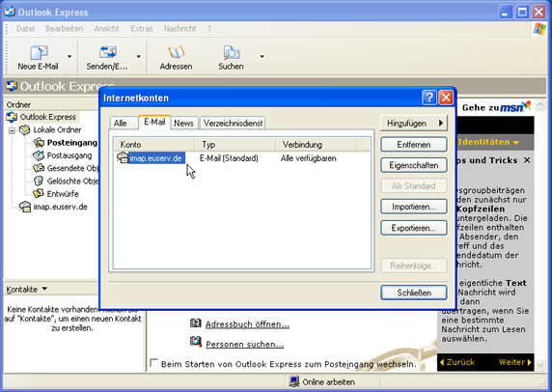Select the imap.euserv.de account row
Viewport: 552px width, 392px height.
click(242, 158)
